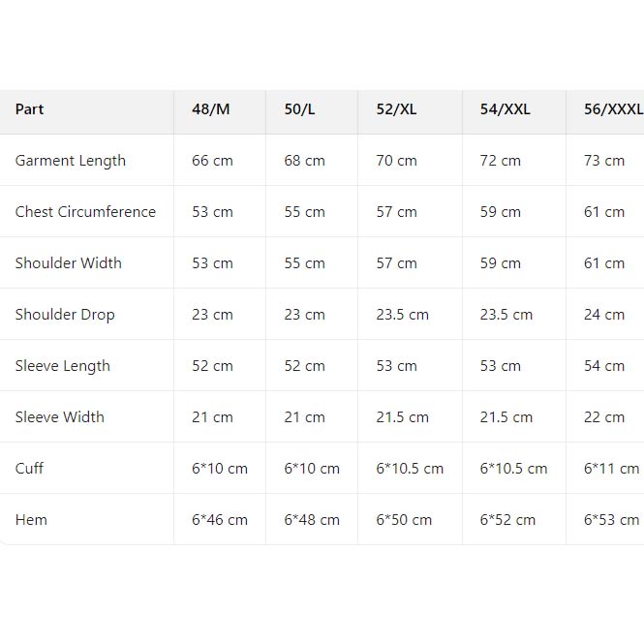Click the Part column header

(30, 109)
